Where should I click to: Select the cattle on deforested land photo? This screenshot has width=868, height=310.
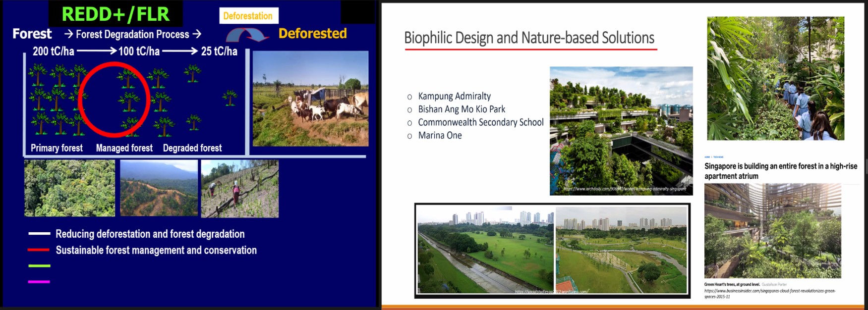pos(310,99)
